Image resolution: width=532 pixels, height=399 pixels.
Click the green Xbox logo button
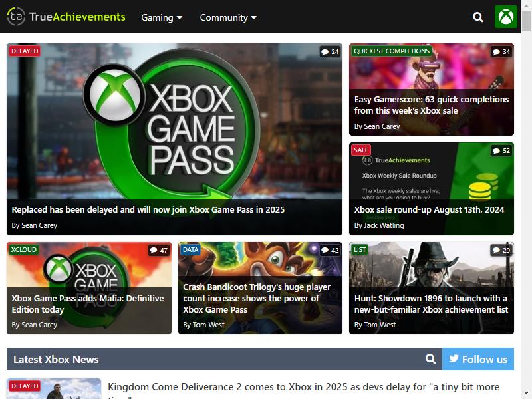point(506,17)
